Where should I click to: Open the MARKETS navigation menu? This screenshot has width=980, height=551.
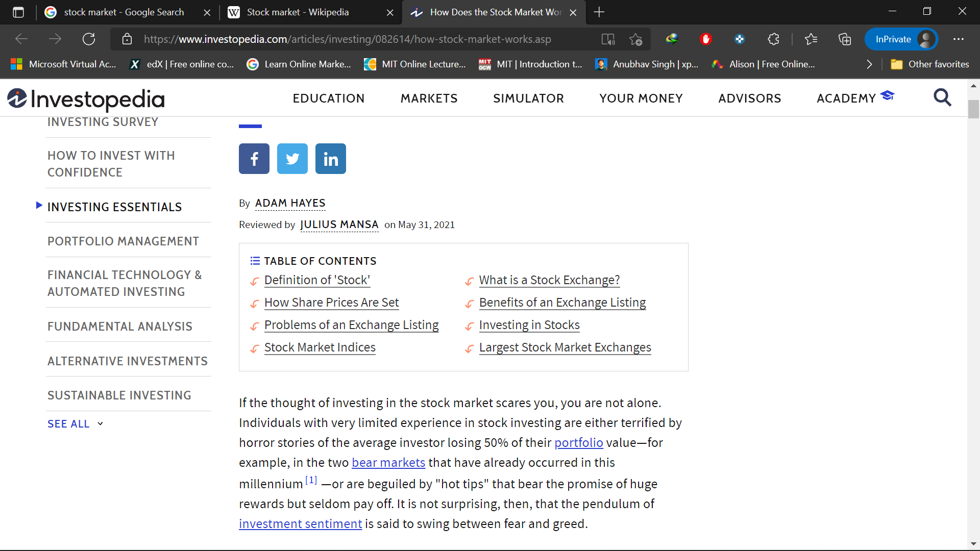[429, 98]
